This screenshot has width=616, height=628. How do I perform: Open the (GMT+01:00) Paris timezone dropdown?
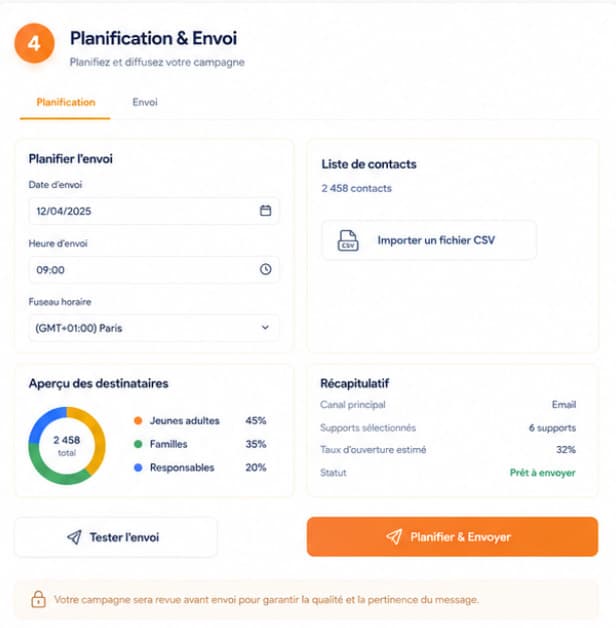coord(154,328)
